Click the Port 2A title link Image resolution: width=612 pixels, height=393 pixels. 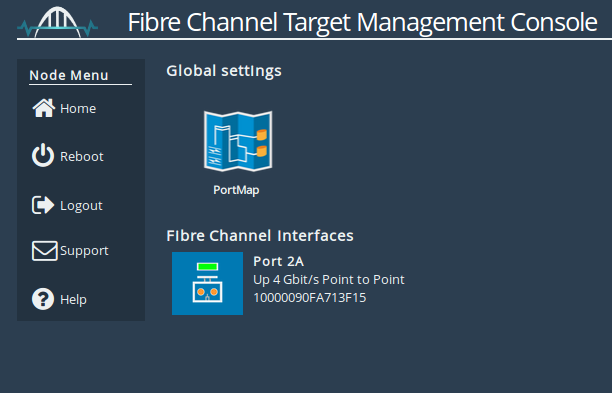[x=278, y=261]
